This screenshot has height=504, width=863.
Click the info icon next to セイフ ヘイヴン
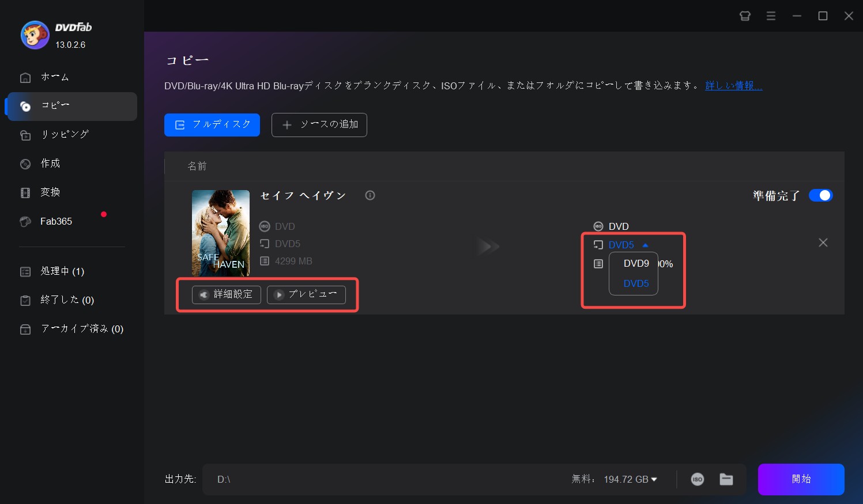coord(370,195)
